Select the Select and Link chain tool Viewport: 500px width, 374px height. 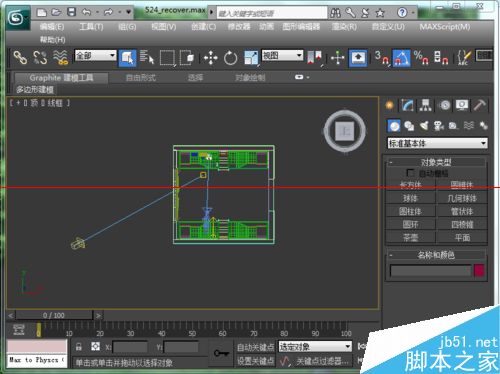[x=20, y=57]
